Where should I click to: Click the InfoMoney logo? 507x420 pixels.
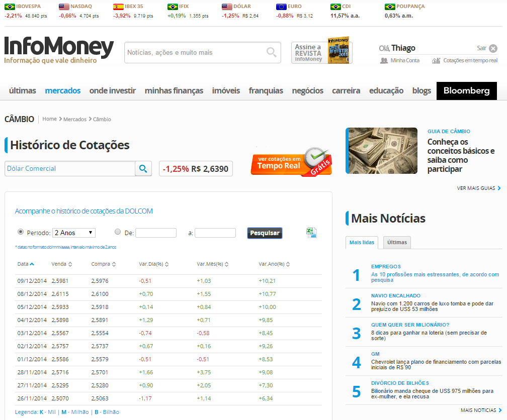coord(59,50)
